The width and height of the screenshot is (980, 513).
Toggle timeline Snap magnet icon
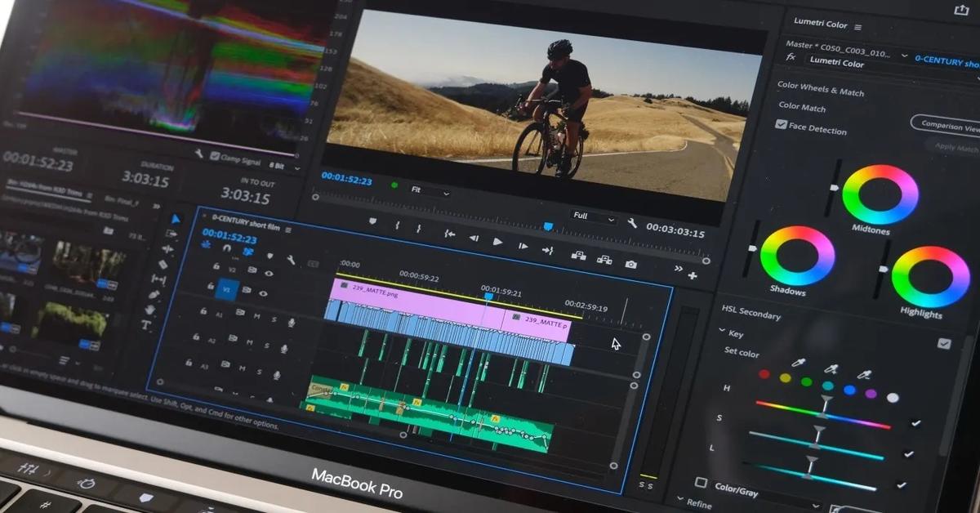(x=226, y=248)
